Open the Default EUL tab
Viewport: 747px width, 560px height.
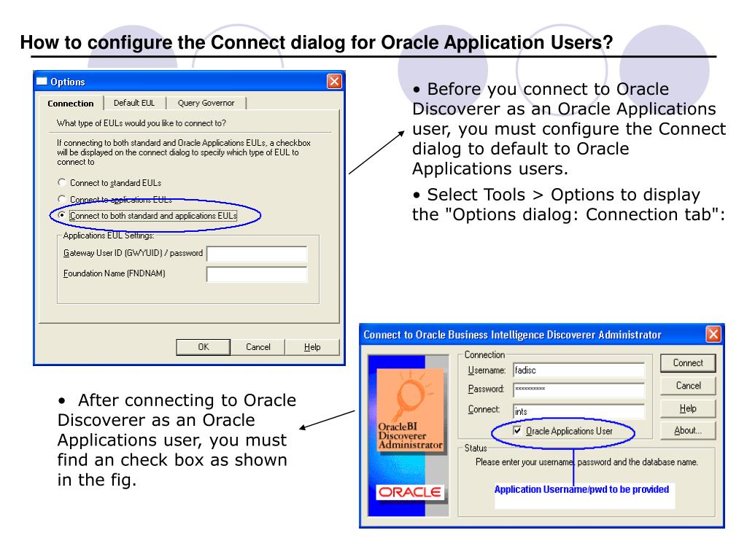click(134, 103)
